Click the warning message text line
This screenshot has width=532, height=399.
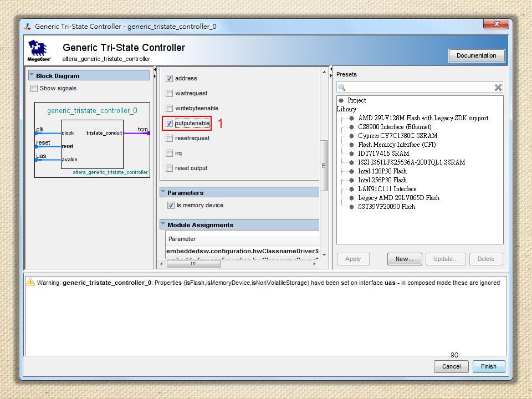[x=268, y=283]
